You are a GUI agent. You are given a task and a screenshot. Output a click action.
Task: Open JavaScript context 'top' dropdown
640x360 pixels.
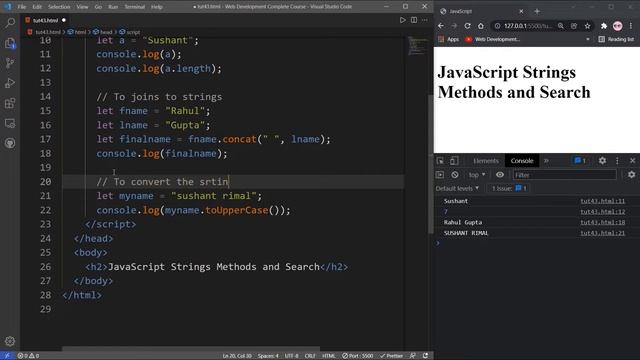point(477,175)
